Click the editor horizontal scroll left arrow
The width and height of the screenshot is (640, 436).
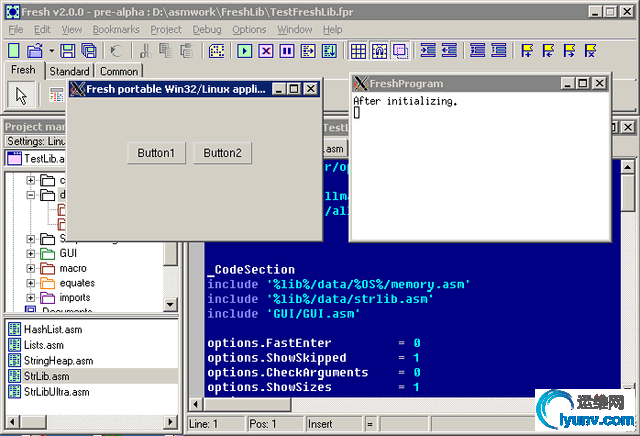196,404
